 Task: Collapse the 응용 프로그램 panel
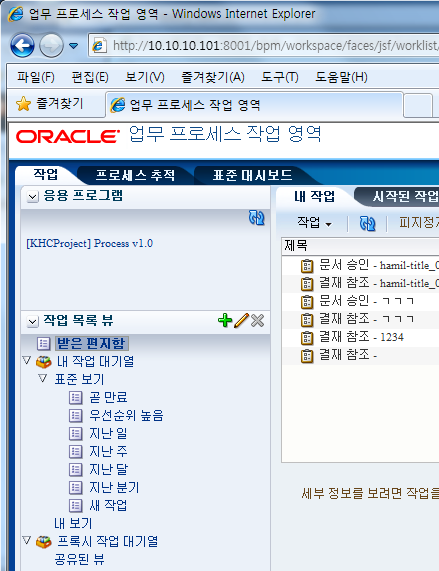click(33, 197)
